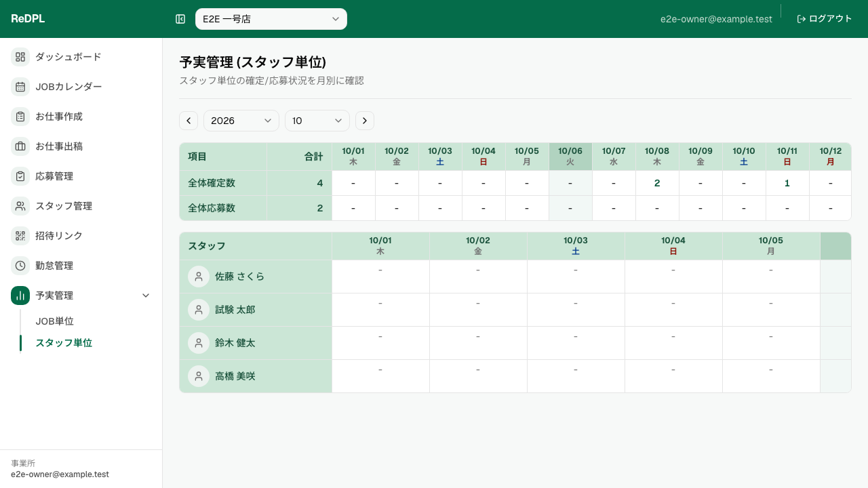Click the confirmed count 2 under 10/08
868x488 pixels.
coord(657,183)
